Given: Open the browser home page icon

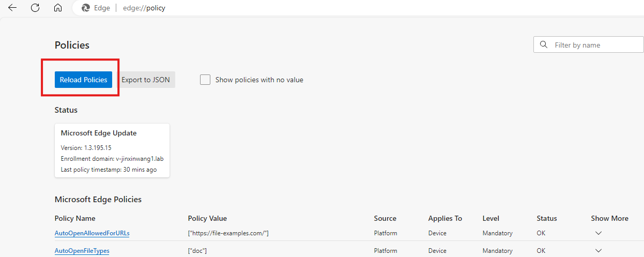Looking at the screenshot, I should coord(58,8).
